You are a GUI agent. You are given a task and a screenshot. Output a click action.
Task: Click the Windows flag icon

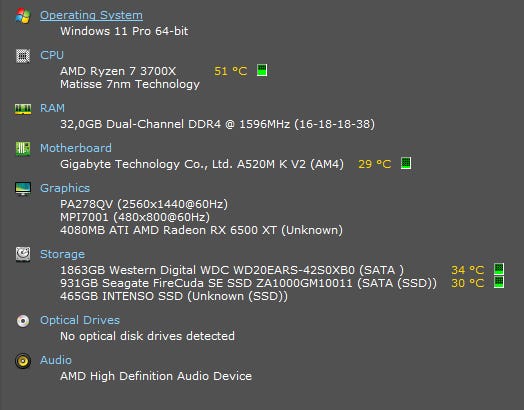23,16
